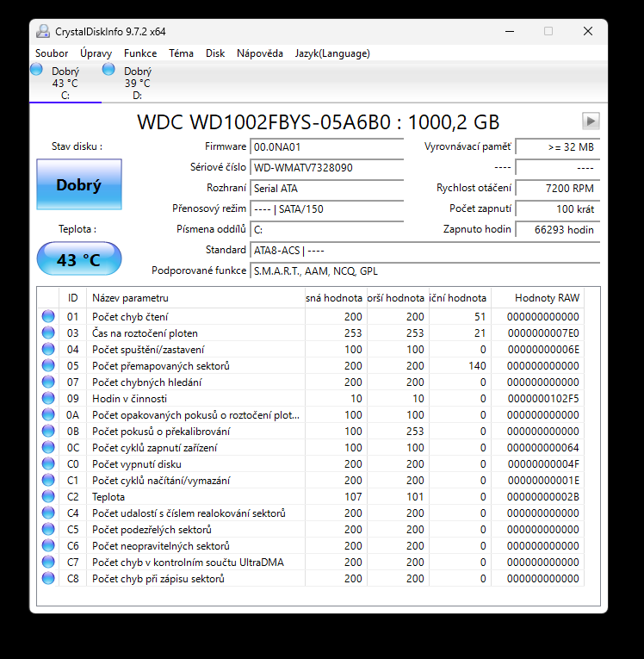Click the status orb for row 0A
The image size is (644, 659).
coord(48,414)
